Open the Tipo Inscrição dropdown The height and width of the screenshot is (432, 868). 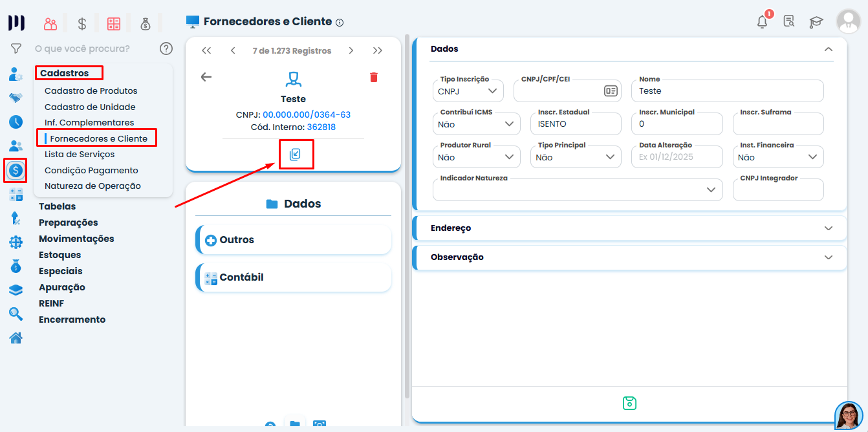pyautogui.click(x=468, y=91)
